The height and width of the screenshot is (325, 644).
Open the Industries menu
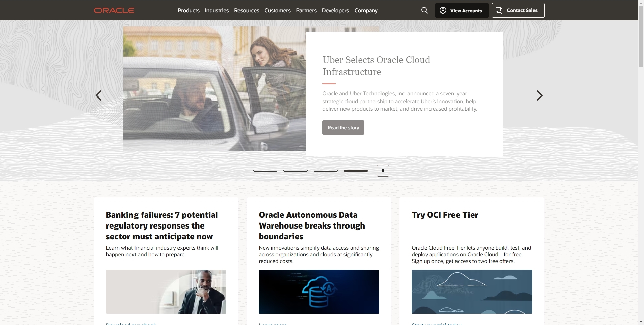click(217, 10)
